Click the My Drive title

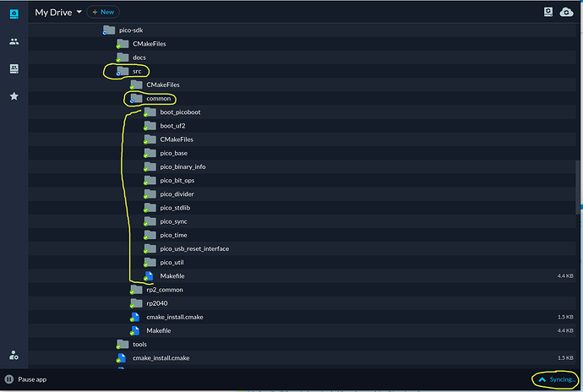(53, 13)
